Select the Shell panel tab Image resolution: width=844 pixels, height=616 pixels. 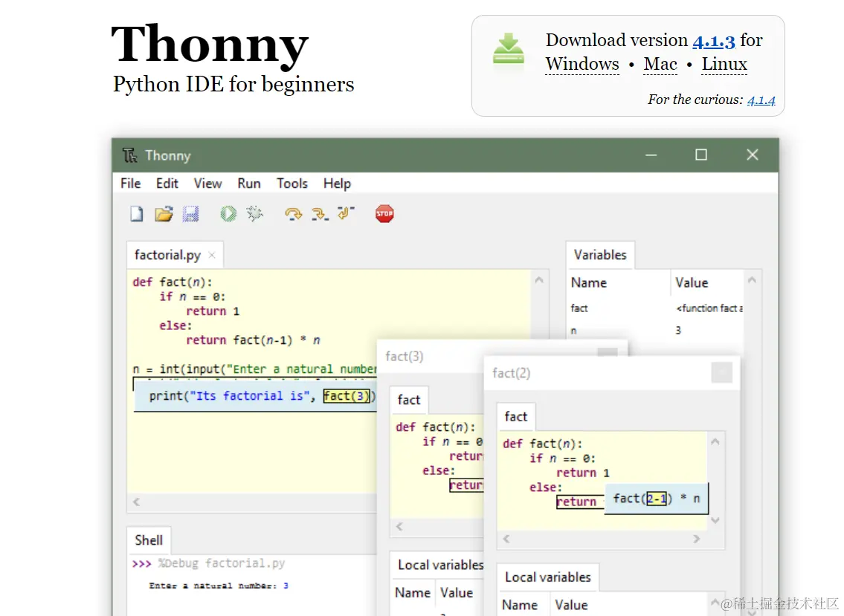coord(149,540)
